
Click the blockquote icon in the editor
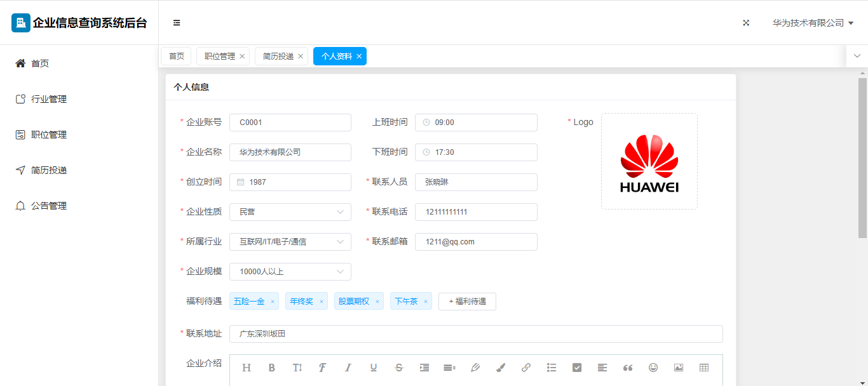(x=628, y=368)
